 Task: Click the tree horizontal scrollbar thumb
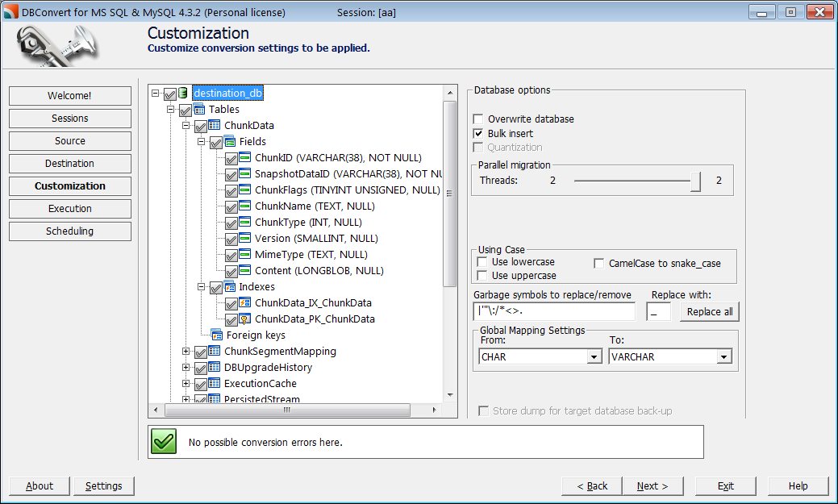click(287, 410)
